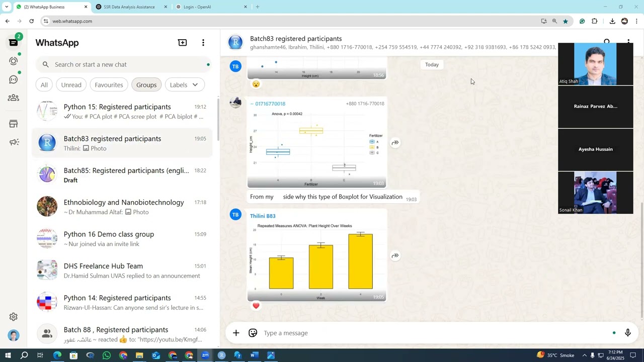Open group info from header title
This screenshot has width=644, height=362.
click(296, 39)
